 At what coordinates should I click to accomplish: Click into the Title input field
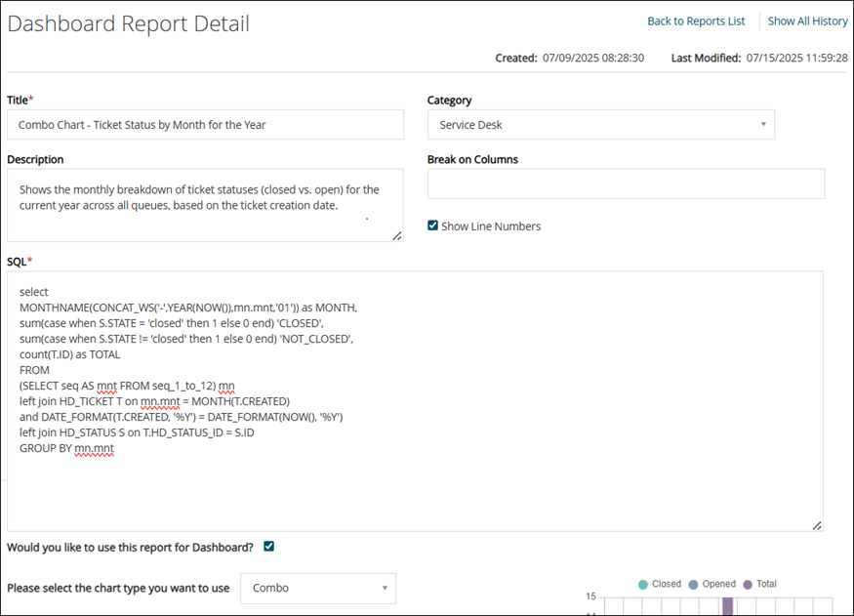tap(205, 125)
